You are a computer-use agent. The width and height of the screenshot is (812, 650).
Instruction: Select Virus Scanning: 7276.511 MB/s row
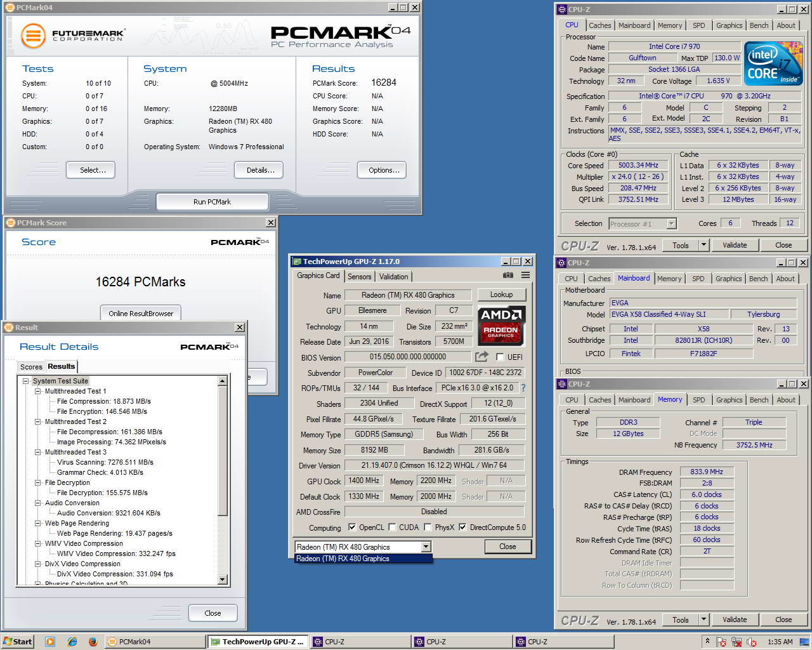tap(105, 462)
